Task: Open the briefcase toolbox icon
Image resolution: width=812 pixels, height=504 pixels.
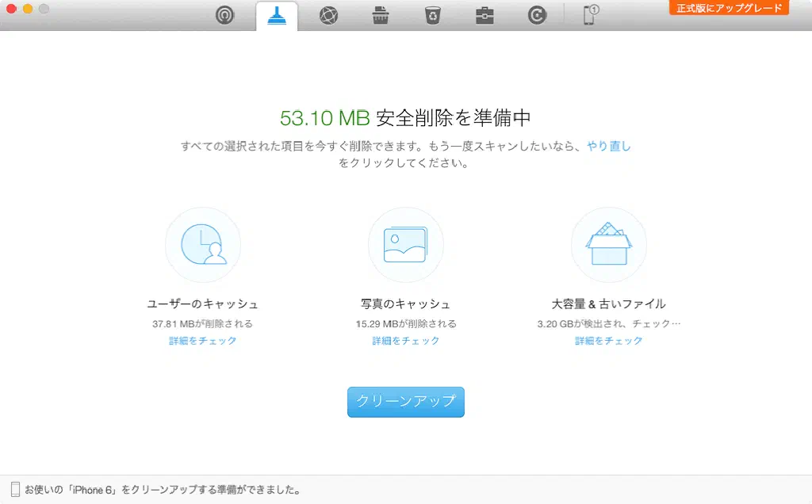Action: pos(485,16)
